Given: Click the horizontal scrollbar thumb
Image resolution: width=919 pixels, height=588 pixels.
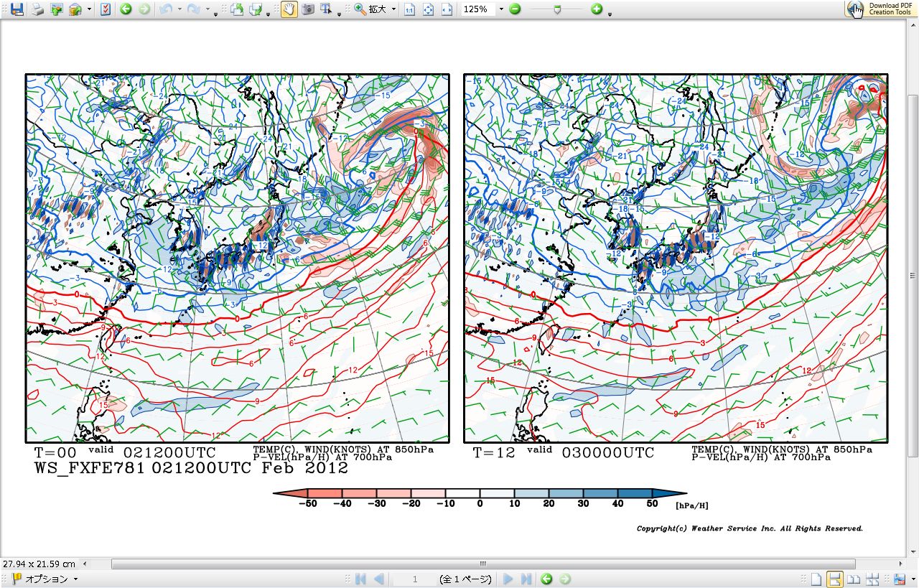Looking at the screenshot, I should click(483, 564).
